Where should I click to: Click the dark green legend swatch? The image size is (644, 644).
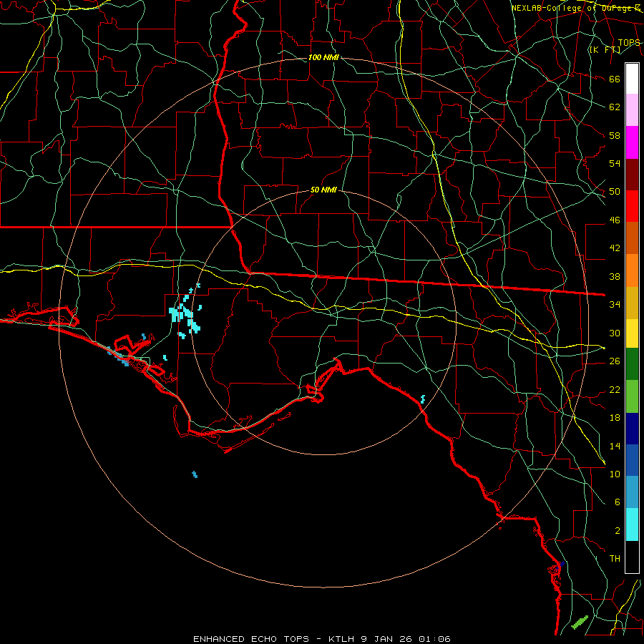pyautogui.click(x=632, y=364)
